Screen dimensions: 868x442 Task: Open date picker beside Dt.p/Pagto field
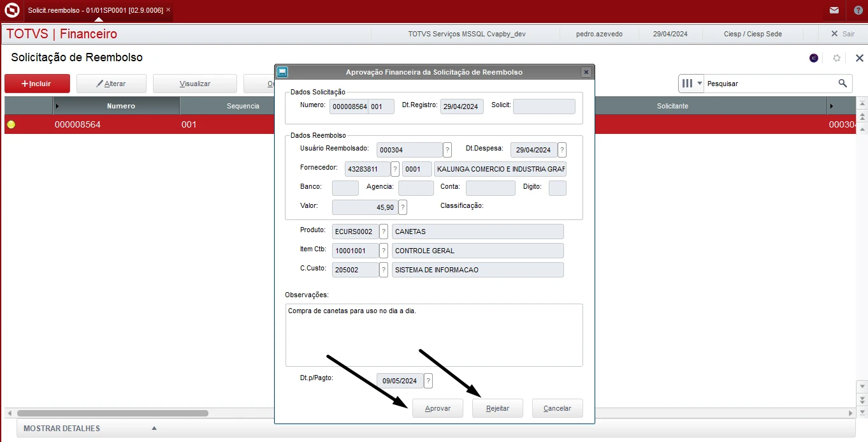pyautogui.click(x=428, y=381)
